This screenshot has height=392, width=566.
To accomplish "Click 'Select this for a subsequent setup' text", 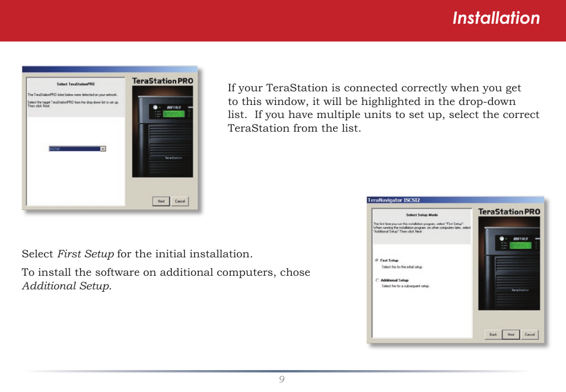I will (x=405, y=286).
